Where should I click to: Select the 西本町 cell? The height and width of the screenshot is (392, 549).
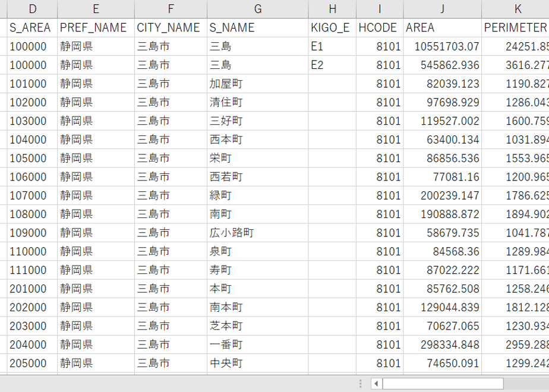point(258,140)
